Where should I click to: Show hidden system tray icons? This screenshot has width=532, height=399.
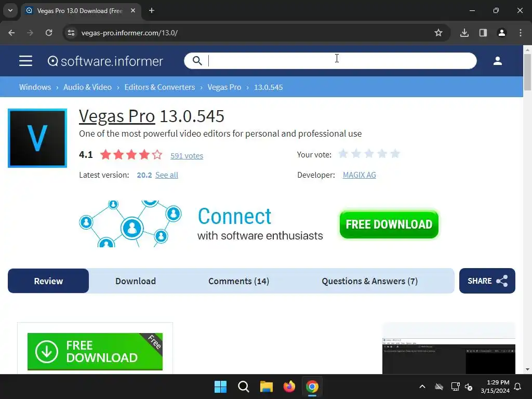(x=422, y=387)
